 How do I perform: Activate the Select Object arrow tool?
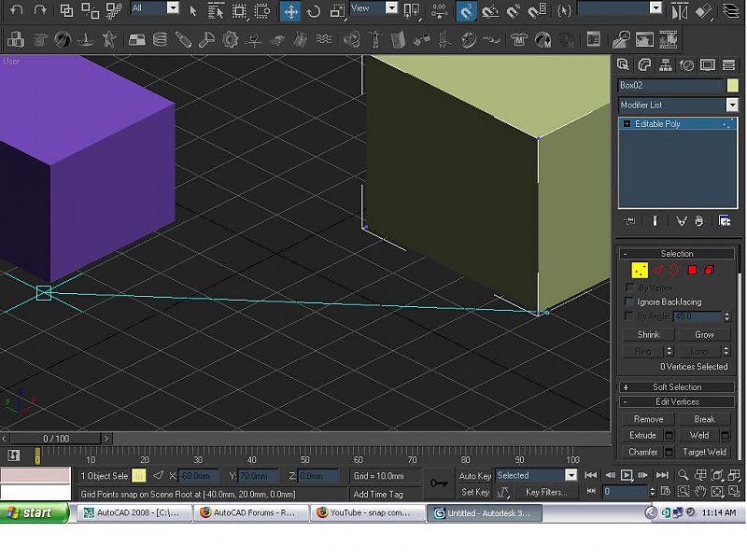pyautogui.click(x=193, y=11)
